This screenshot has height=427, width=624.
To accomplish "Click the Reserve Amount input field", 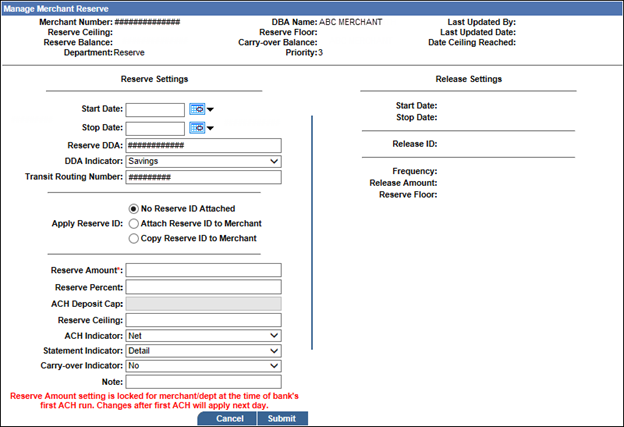I will pos(203,270).
